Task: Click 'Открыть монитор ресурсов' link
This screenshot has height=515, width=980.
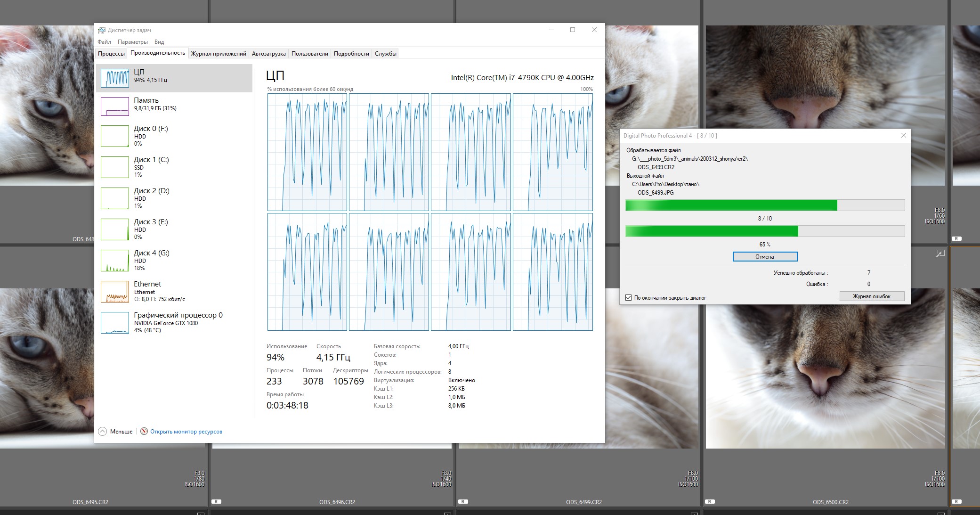Action: pyautogui.click(x=186, y=432)
